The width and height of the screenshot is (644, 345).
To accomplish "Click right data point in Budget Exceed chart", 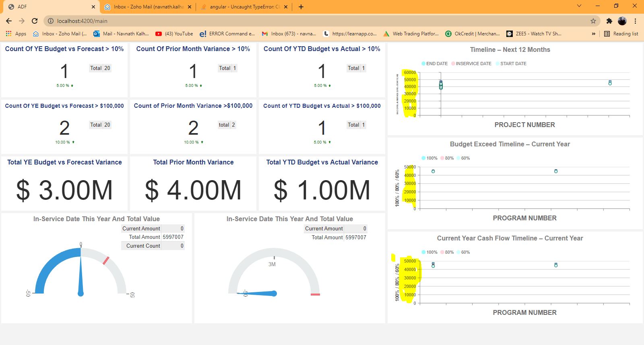I will 556,171.
